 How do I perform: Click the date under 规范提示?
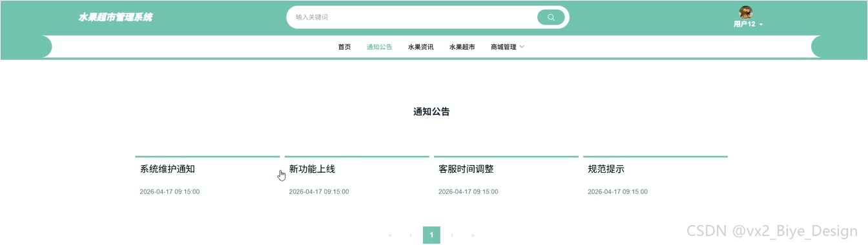pos(617,191)
